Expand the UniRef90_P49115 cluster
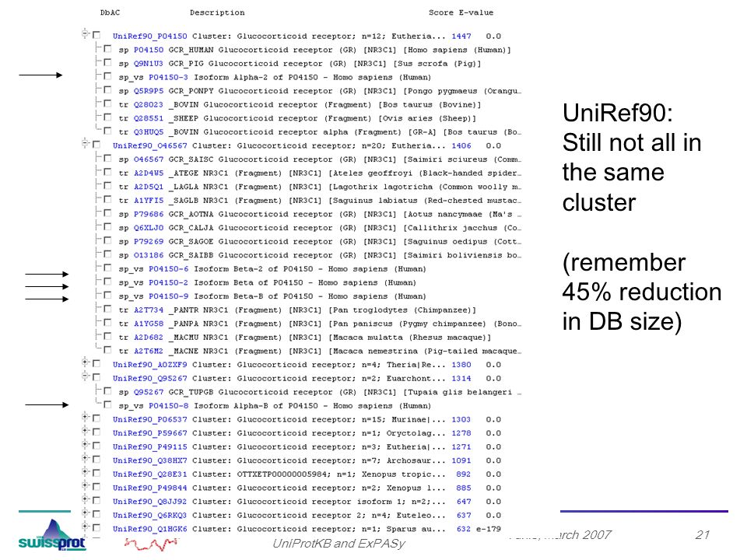Screen dimensions: 747x560 pyautogui.click(x=86, y=445)
